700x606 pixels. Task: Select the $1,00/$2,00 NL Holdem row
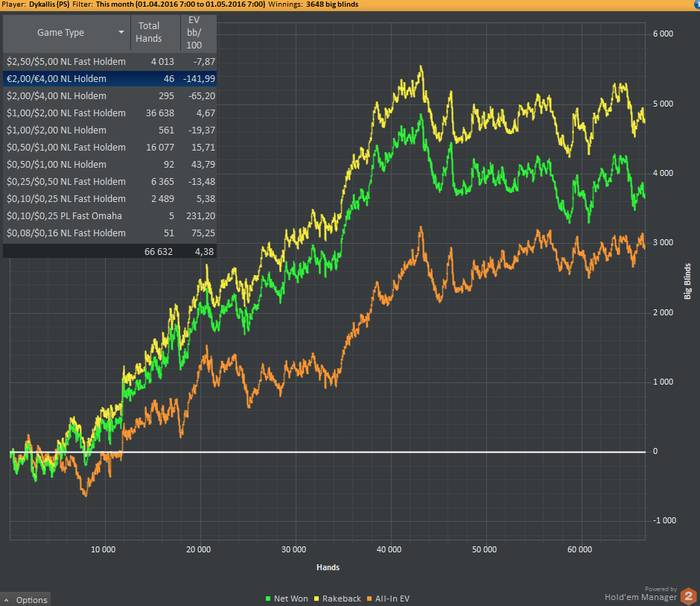[x=110, y=130]
